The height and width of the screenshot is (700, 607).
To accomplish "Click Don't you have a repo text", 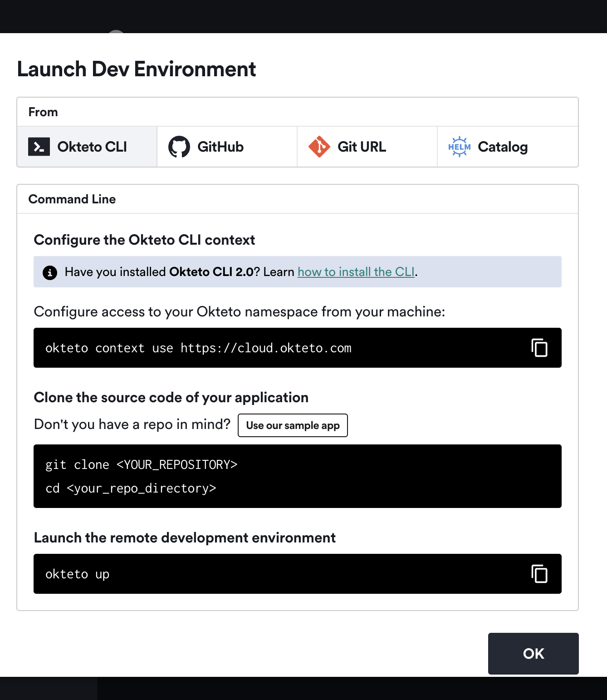I will pos(132,424).
